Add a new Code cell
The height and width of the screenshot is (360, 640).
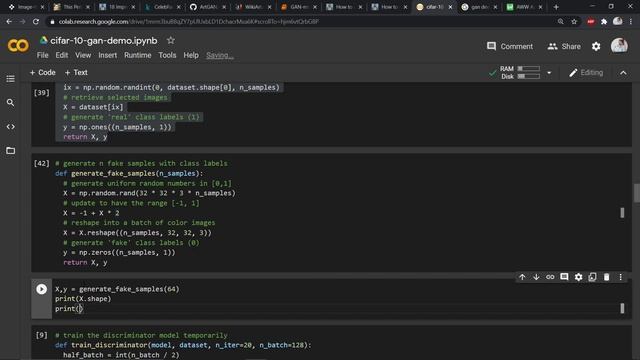tap(42, 72)
